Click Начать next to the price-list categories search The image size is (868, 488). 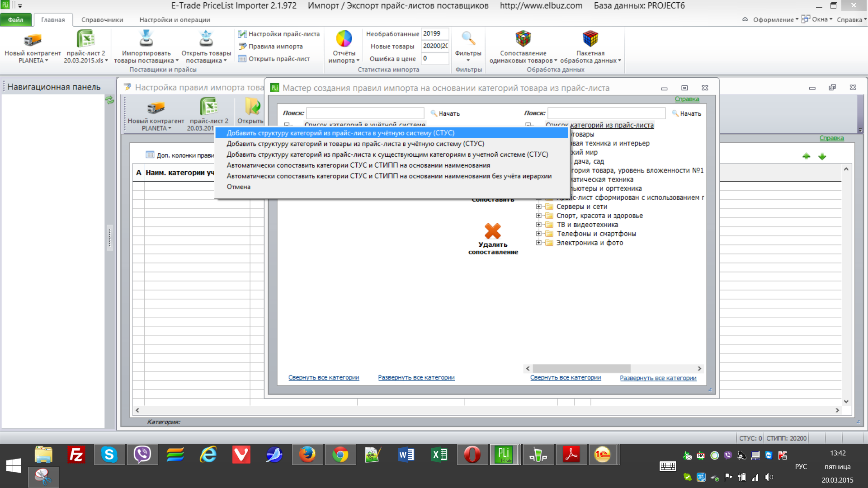(687, 113)
